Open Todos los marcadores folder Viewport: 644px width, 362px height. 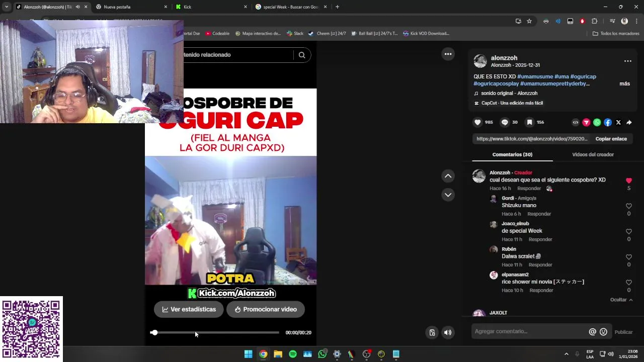[616, 34]
